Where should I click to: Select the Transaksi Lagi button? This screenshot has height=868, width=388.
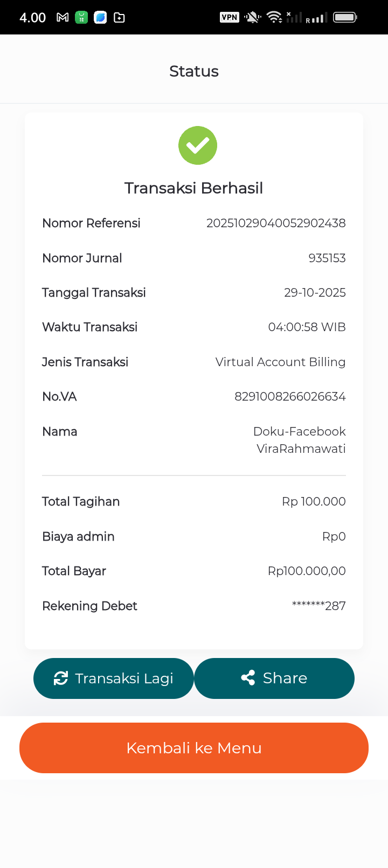click(x=114, y=678)
